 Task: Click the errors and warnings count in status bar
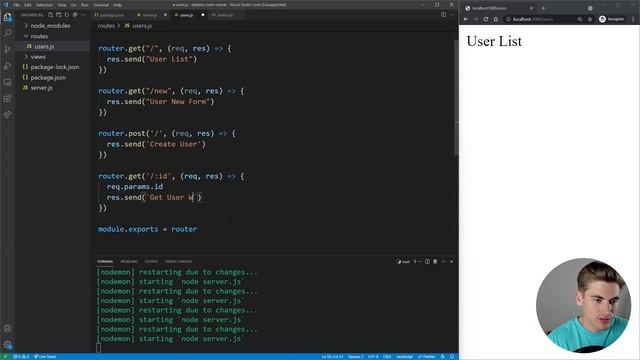[x=21, y=356]
